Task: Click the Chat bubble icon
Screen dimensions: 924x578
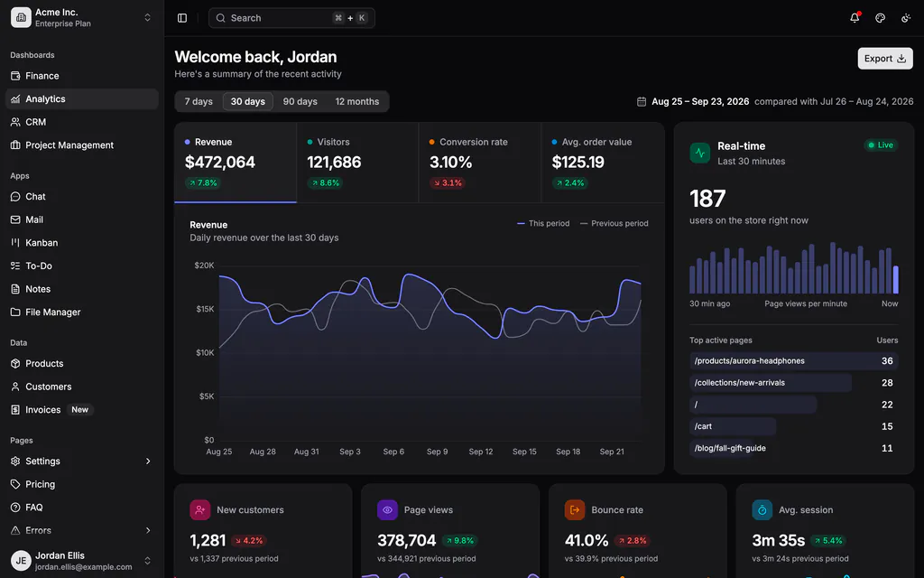Action: pyautogui.click(x=15, y=196)
